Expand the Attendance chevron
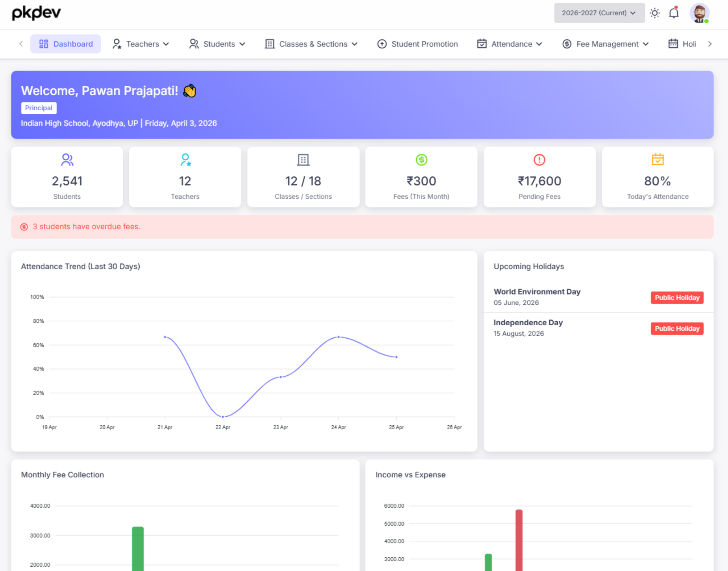The image size is (728, 571). click(x=539, y=44)
